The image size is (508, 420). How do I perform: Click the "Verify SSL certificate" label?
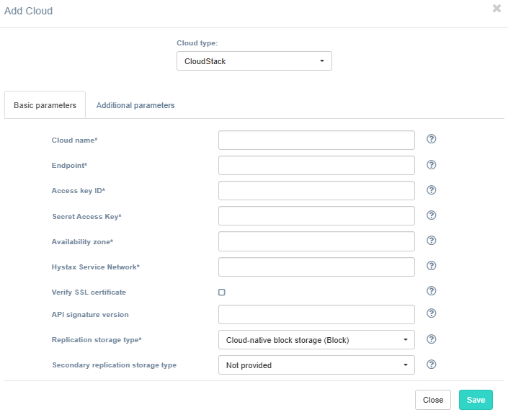coord(89,292)
